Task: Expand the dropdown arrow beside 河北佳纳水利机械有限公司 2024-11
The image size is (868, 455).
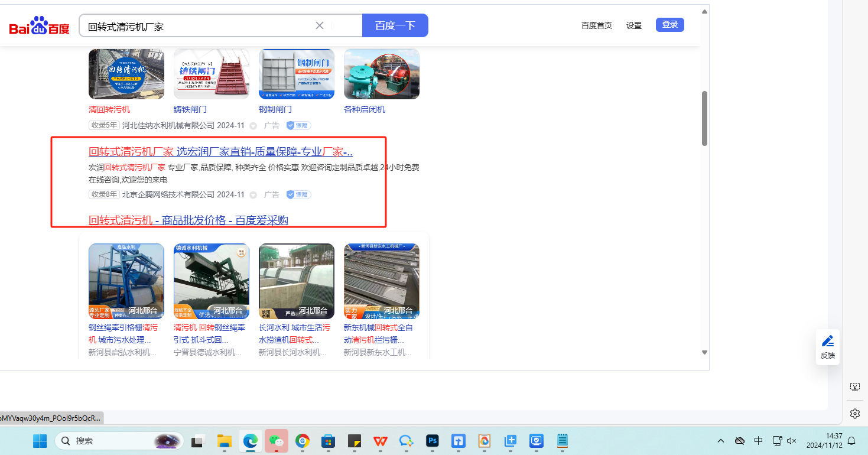Action: tap(253, 126)
